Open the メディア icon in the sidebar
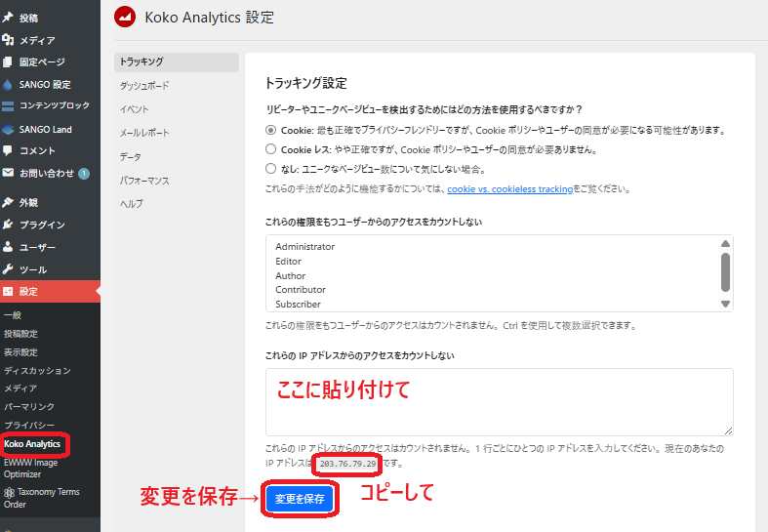Screen dimensions: 768x532 (x=9, y=40)
